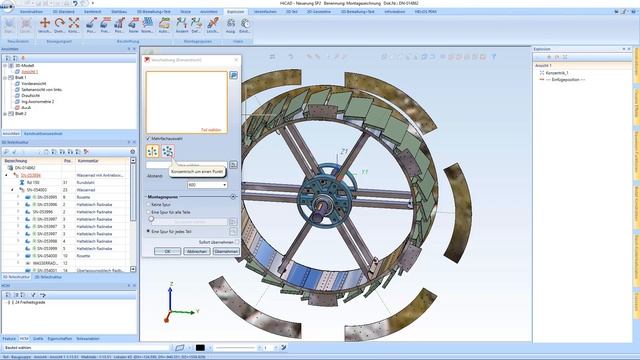640x360 pixels.
Task: Select Vorderansicht in the views tree
Action: pos(33,83)
